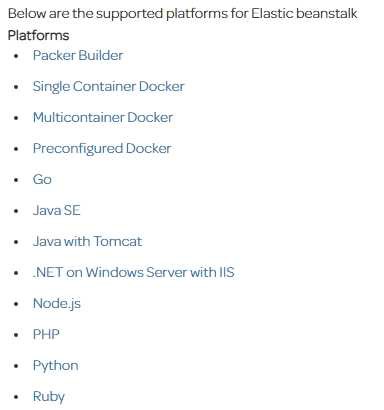Click the Platforms heading text
Viewport: 384px width, 410px height.
coord(38,35)
